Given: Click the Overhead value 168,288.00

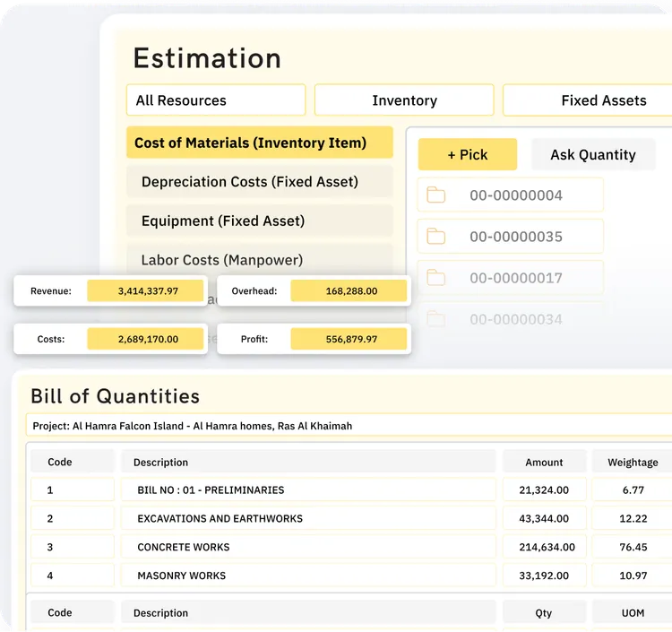Looking at the screenshot, I should [x=349, y=290].
